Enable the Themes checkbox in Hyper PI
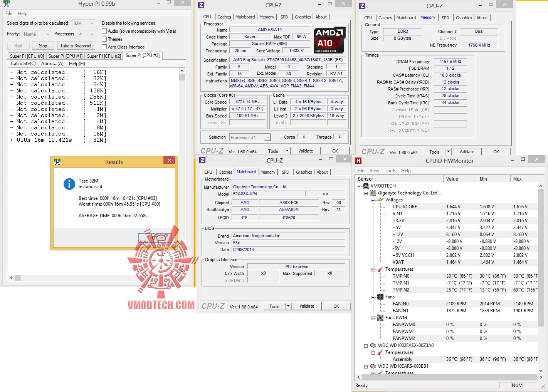 (x=104, y=39)
